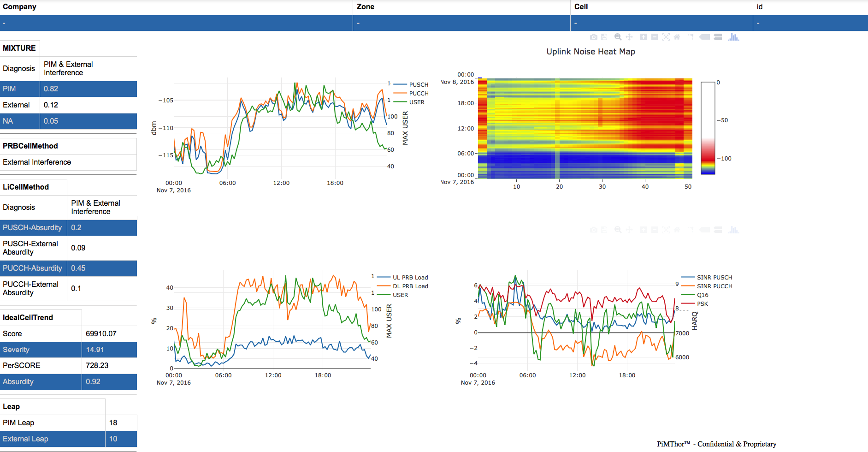The height and width of the screenshot is (452, 868).
Task: Click faded closest-data hover icon above SINR chart
Action: point(704,230)
